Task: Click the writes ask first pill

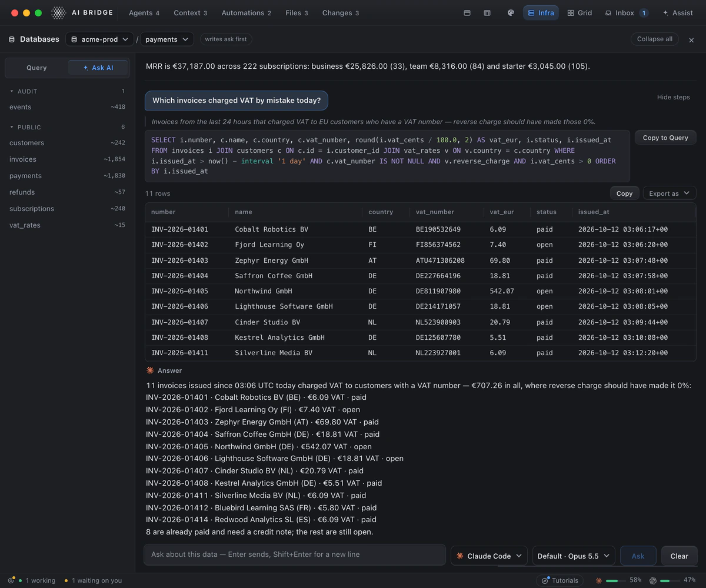Action: [x=226, y=39]
